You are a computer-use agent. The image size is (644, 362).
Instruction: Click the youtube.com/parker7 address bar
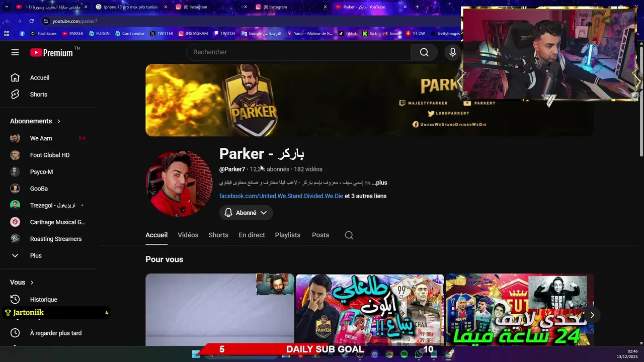point(252,21)
